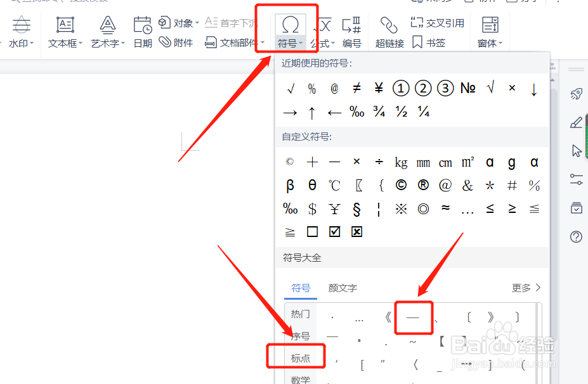The image size is (588, 384).
Task: Insert the crossed checkbox symbol ☒
Action: click(356, 232)
